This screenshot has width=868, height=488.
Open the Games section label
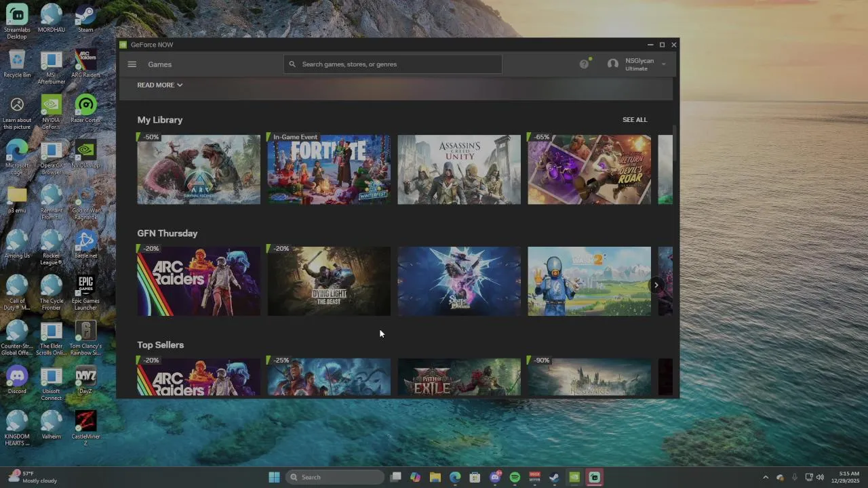pos(160,64)
